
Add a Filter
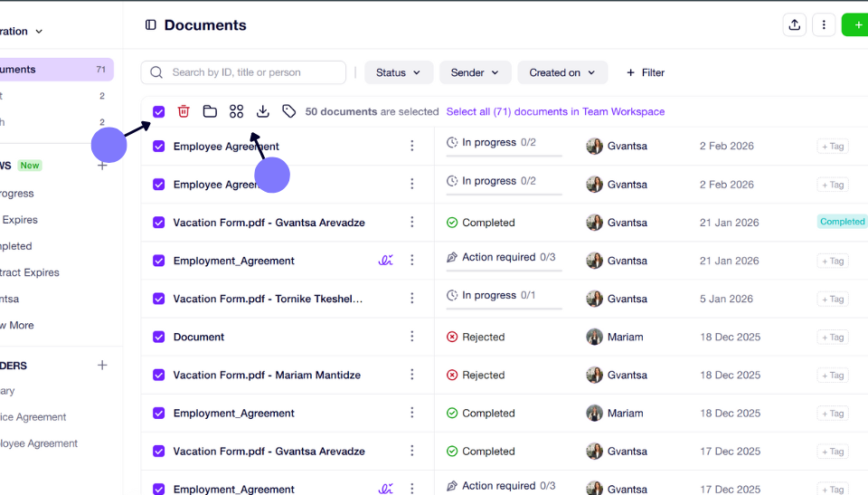click(645, 72)
